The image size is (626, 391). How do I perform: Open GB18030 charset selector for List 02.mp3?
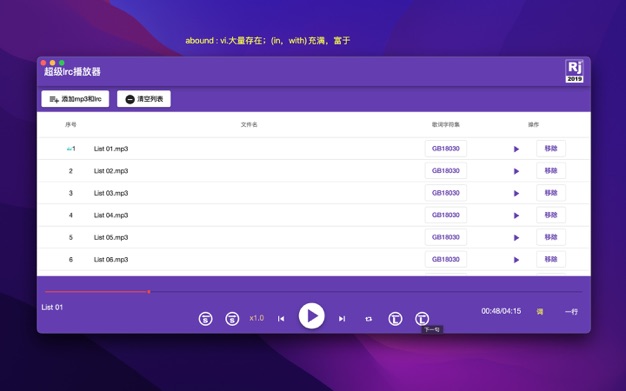pos(446,171)
